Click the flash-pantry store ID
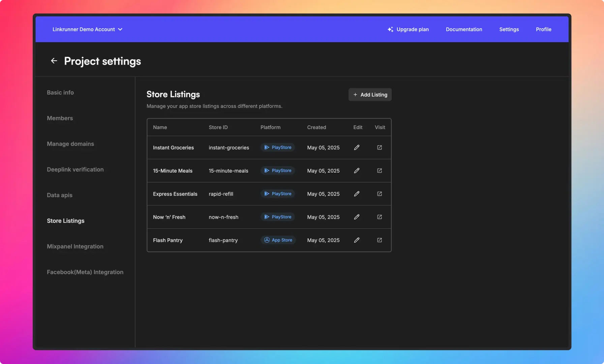 (x=223, y=240)
